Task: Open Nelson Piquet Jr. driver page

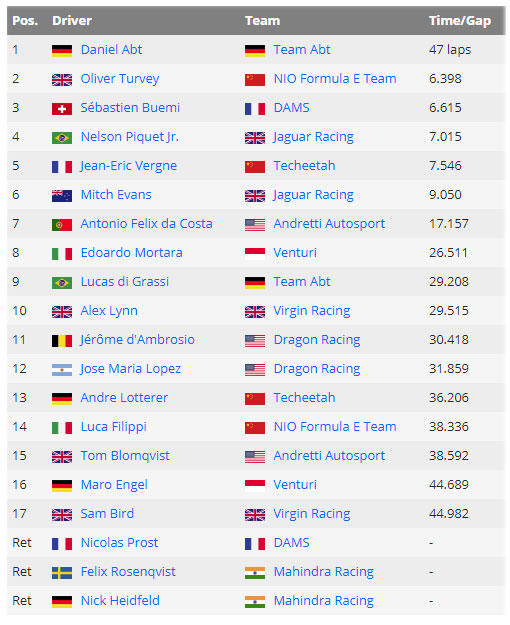Action: 130,137
